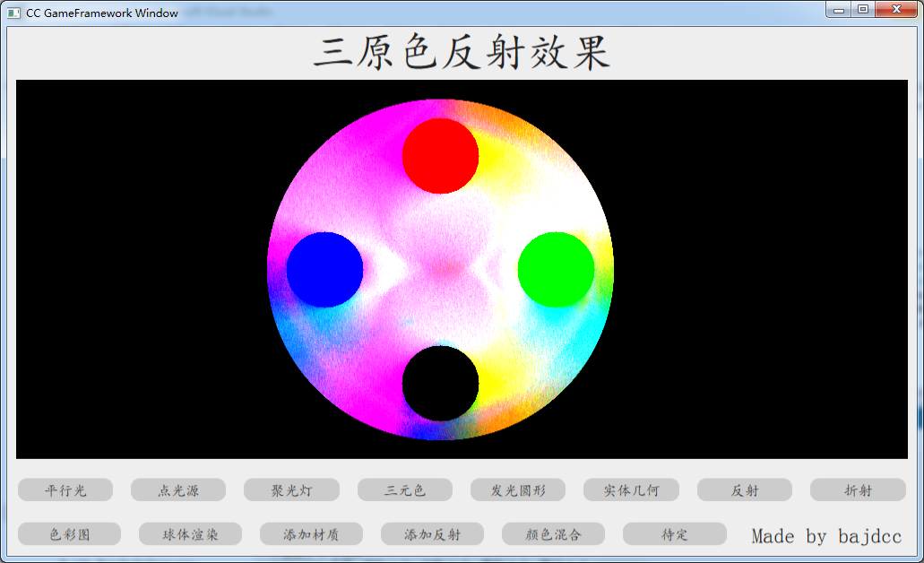Click the 添加反射 button
This screenshot has width=924, height=563.
[433, 534]
